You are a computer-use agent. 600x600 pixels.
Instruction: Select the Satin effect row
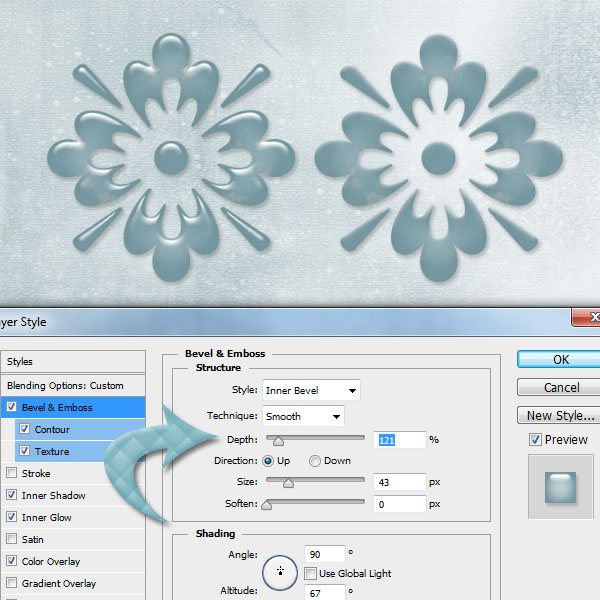pos(73,540)
